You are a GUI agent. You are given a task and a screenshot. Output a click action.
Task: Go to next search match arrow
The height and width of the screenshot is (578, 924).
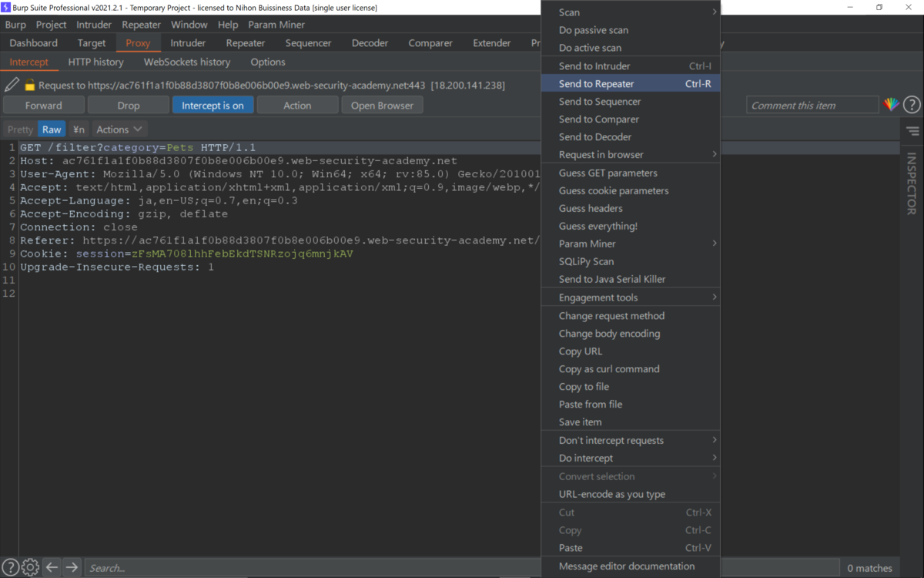(x=72, y=567)
